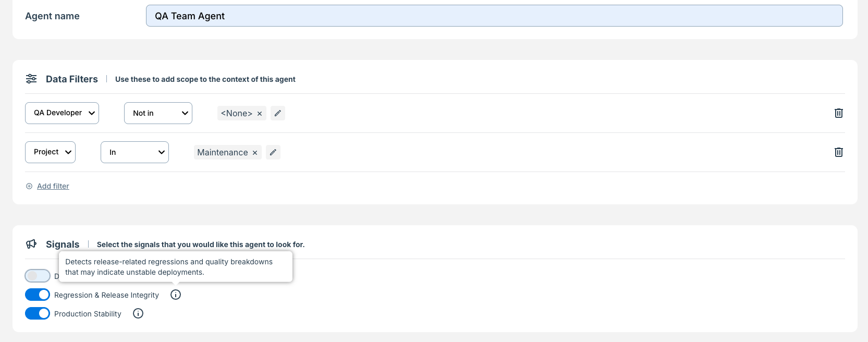This screenshot has width=868, height=342.
Task: Show info for Regression & Release Integrity
Action: [x=176, y=295]
